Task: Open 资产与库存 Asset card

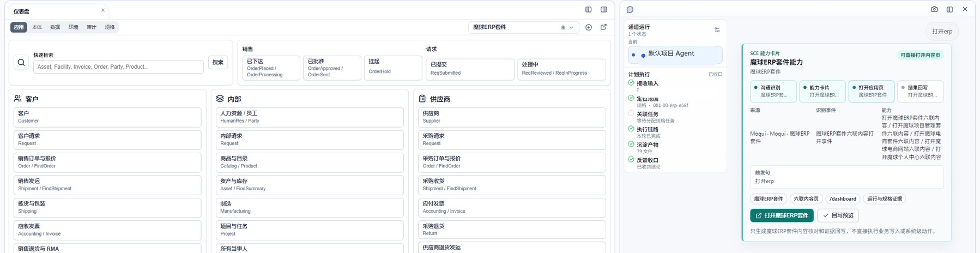Action: 310,185
